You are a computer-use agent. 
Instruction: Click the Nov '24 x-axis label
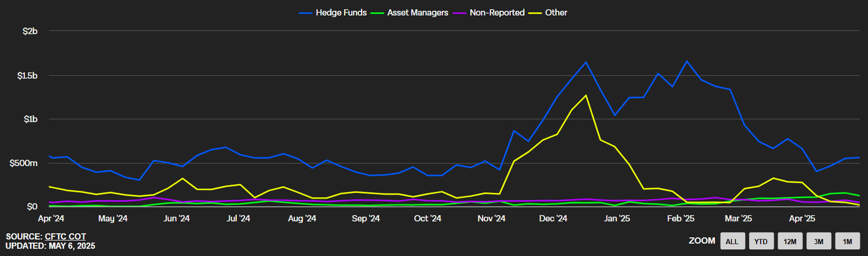[x=491, y=218]
